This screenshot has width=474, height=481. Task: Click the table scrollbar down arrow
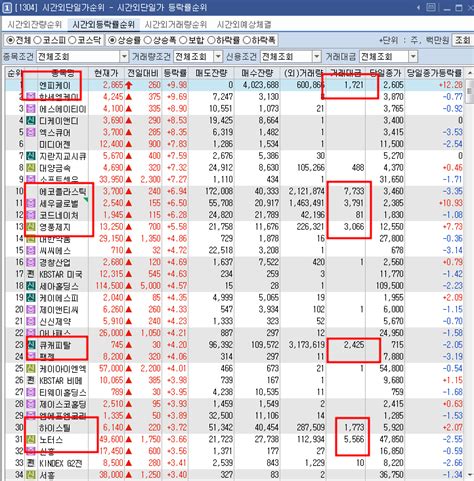click(x=469, y=475)
